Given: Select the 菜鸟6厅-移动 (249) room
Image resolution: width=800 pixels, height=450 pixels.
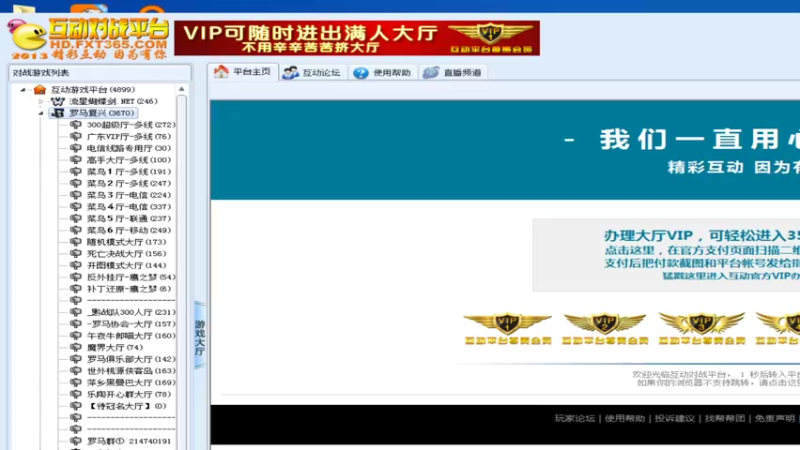Looking at the screenshot, I should (129, 230).
